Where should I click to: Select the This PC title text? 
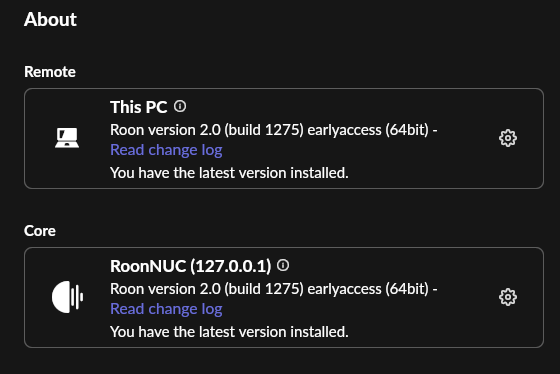(139, 107)
